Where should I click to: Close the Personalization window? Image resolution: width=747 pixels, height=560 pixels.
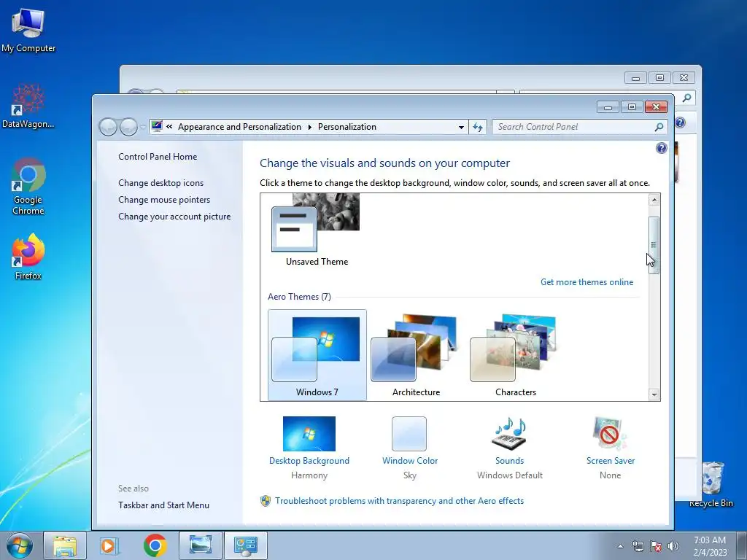click(656, 106)
